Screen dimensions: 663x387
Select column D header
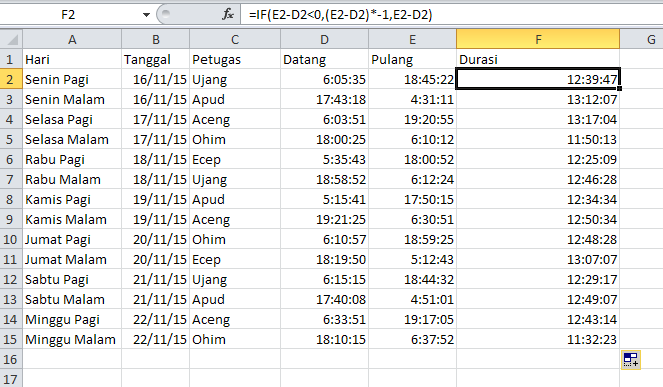click(324, 39)
